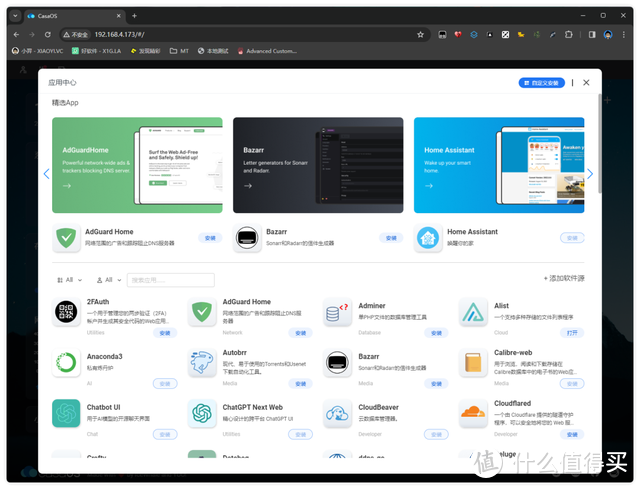The height and width of the screenshot is (489, 640).
Task: Open the Chrome profile avatar
Action: (x=608, y=35)
